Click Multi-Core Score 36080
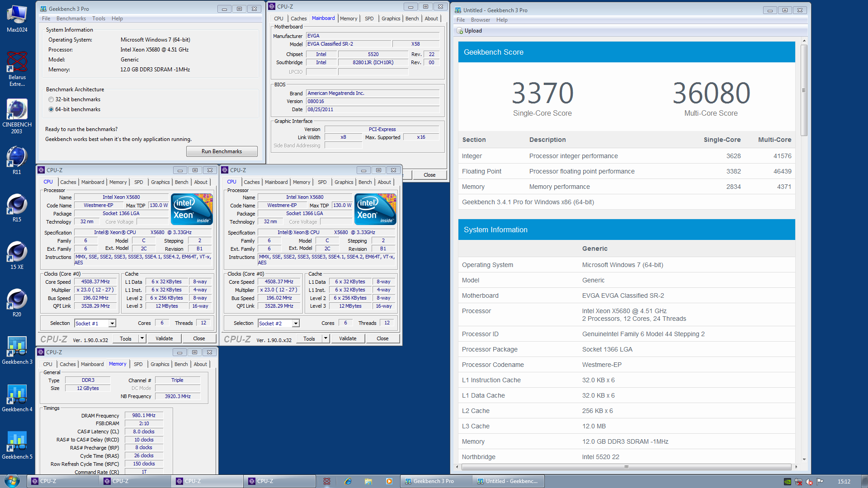This screenshot has height=488, width=868. tap(711, 93)
